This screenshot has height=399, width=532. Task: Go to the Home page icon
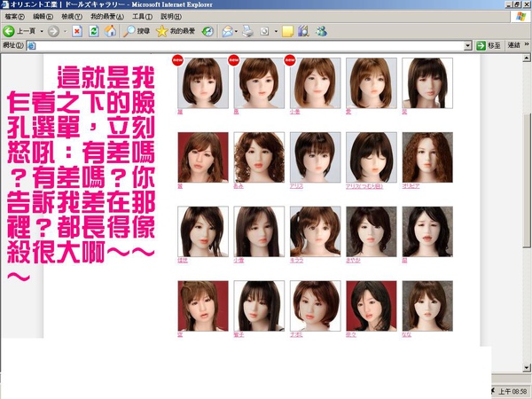pyautogui.click(x=110, y=31)
